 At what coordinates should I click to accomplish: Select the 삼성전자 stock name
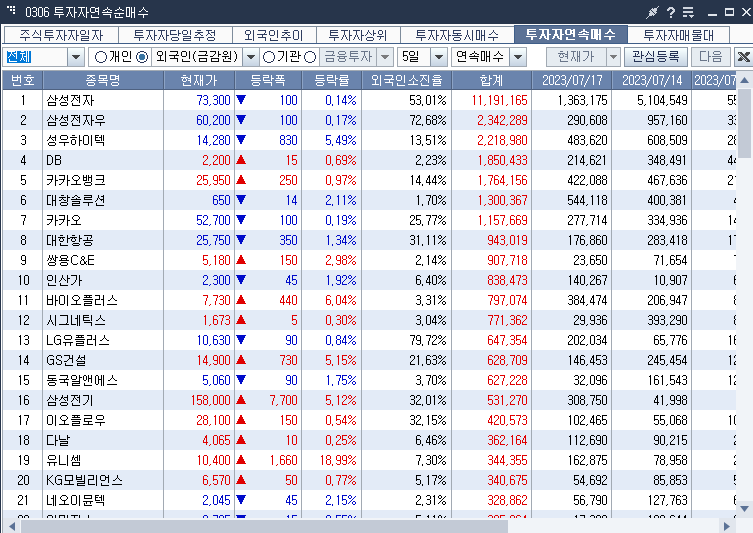[70, 100]
